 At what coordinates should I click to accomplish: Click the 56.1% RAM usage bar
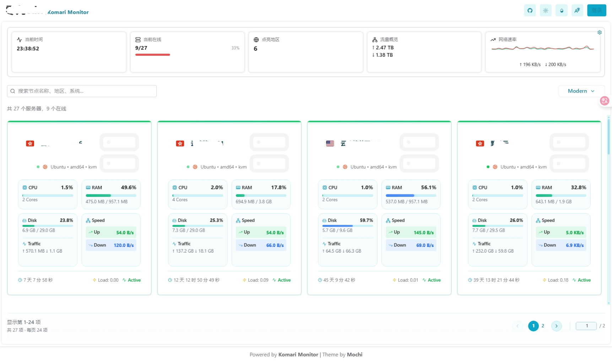(x=411, y=195)
